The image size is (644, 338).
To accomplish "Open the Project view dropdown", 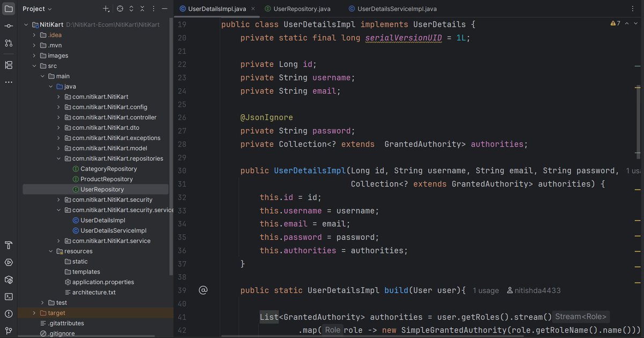I will (38, 9).
